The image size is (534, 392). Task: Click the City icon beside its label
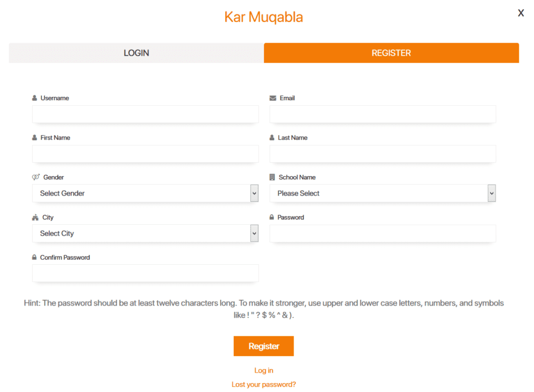point(34,217)
